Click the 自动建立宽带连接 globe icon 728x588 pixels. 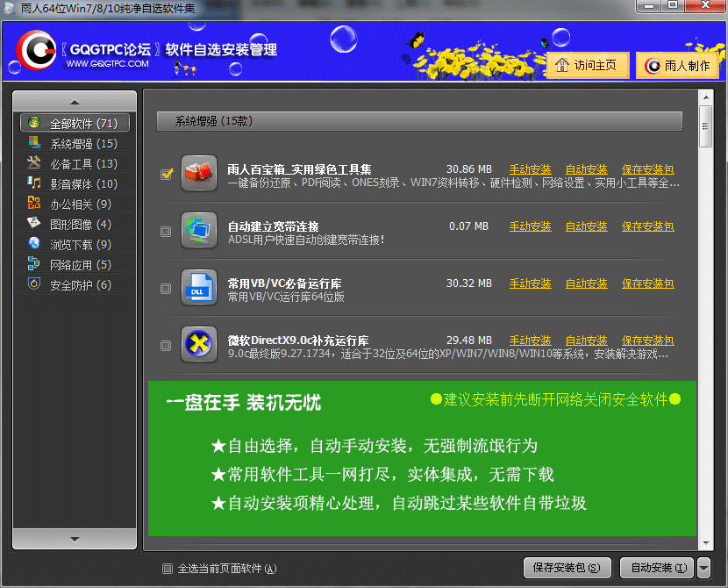point(199,230)
